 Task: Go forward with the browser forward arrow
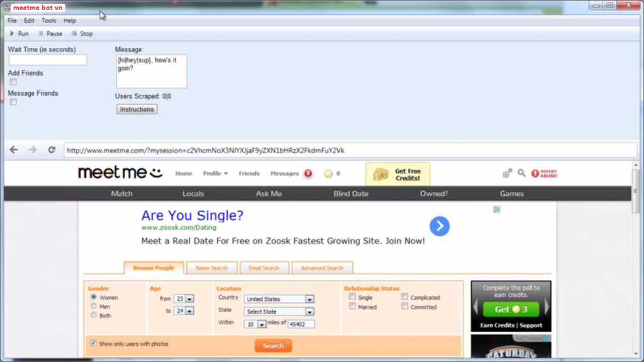click(33, 150)
